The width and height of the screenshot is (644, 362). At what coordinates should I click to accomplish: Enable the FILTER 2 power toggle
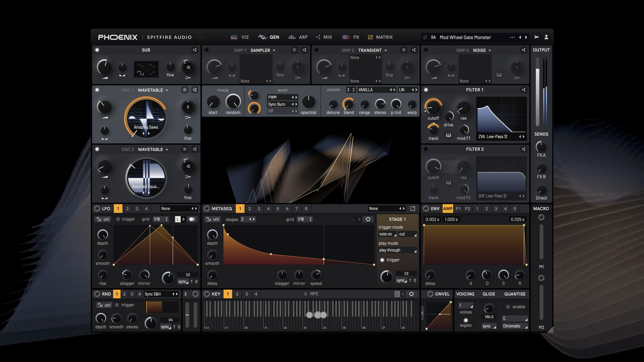click(x=426, y=149)
